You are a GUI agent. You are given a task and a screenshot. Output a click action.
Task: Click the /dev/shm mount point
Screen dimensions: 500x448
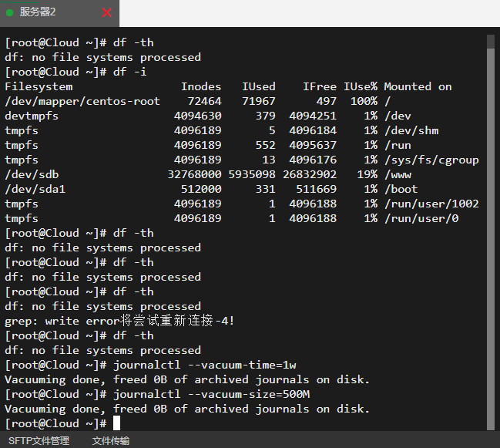pyautogui.click(x=411, y=130)
